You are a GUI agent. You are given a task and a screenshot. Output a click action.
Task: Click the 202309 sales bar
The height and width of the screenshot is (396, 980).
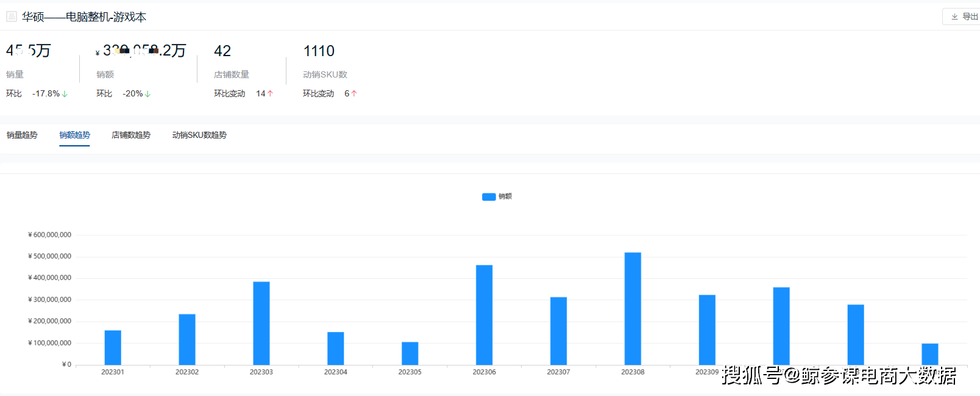coord(708,330)
